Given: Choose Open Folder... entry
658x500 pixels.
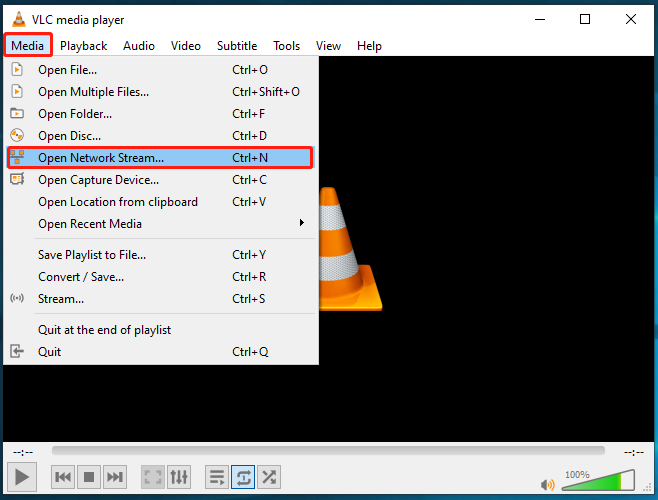Looking at the screenshot, I should 161,114.
